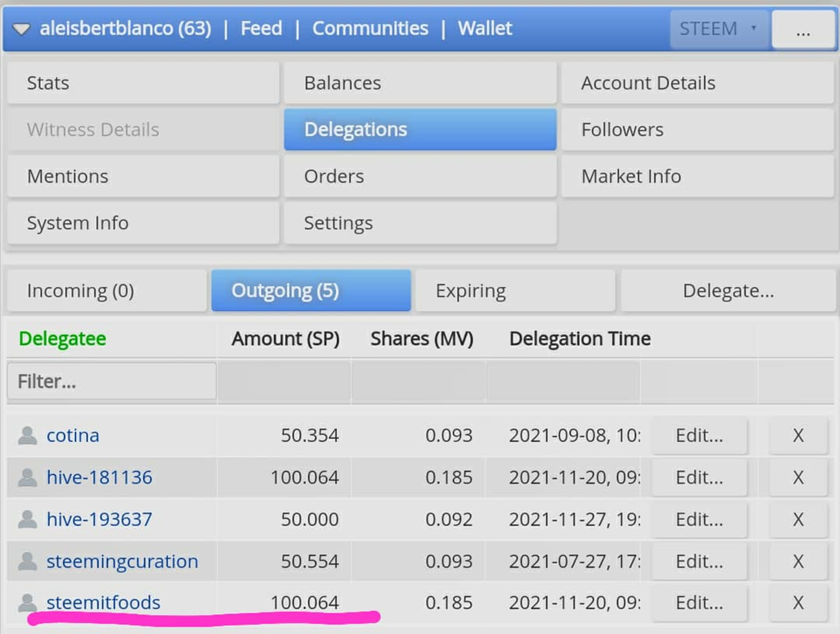Click the 100.064 amount for steemitfoods
The width and height of the screenshot is (840, 634).
[x=305, y=603]
